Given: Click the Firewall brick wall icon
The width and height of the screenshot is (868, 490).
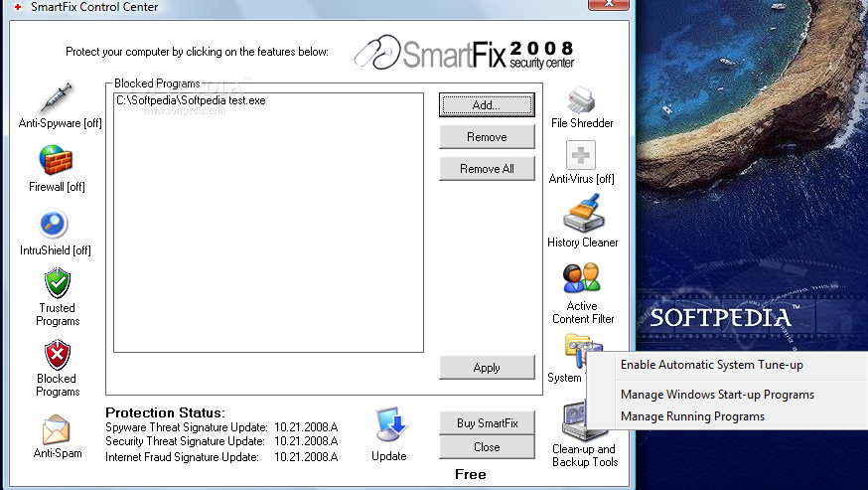Looking at the screenshot, I should pos(56,160).
